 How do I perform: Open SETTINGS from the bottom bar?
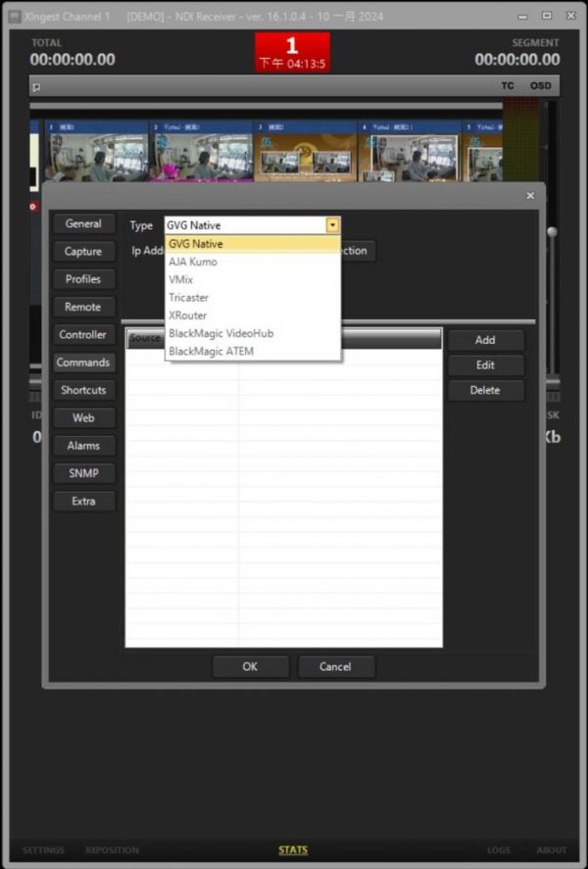click(x=43, y=850)
